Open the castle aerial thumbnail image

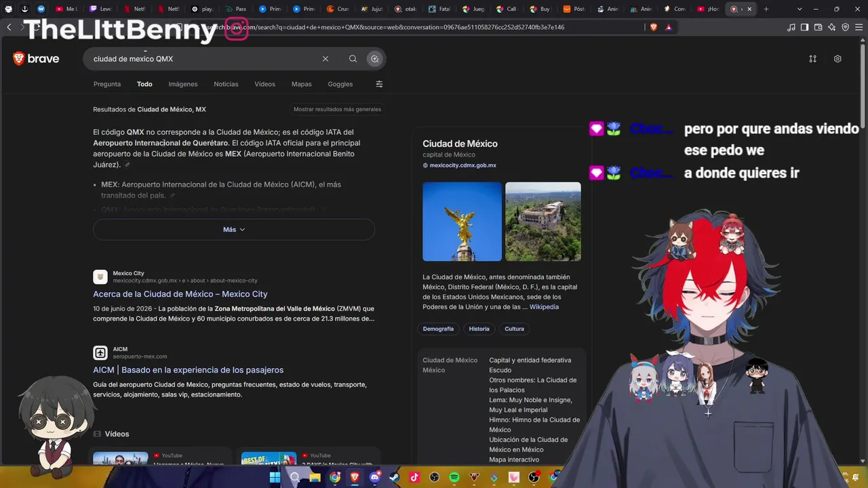(543, 222)
